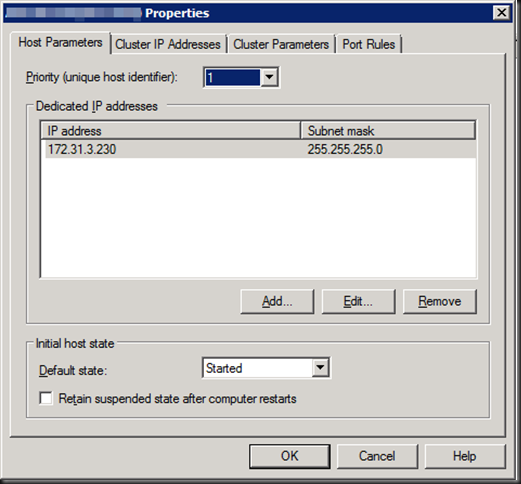This screenshot has width=521, height=484.
Task: Expand the Default state dropdown arrow
Action: [320, 368]
